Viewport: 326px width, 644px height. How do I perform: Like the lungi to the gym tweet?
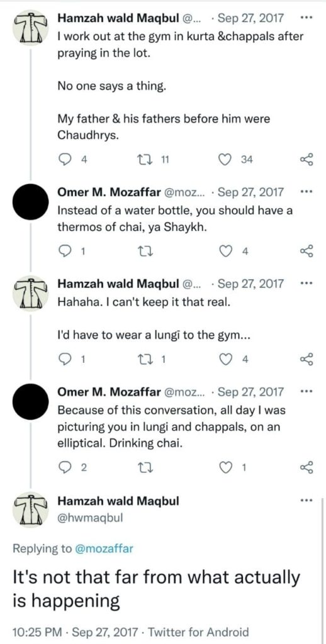point(225,359)
